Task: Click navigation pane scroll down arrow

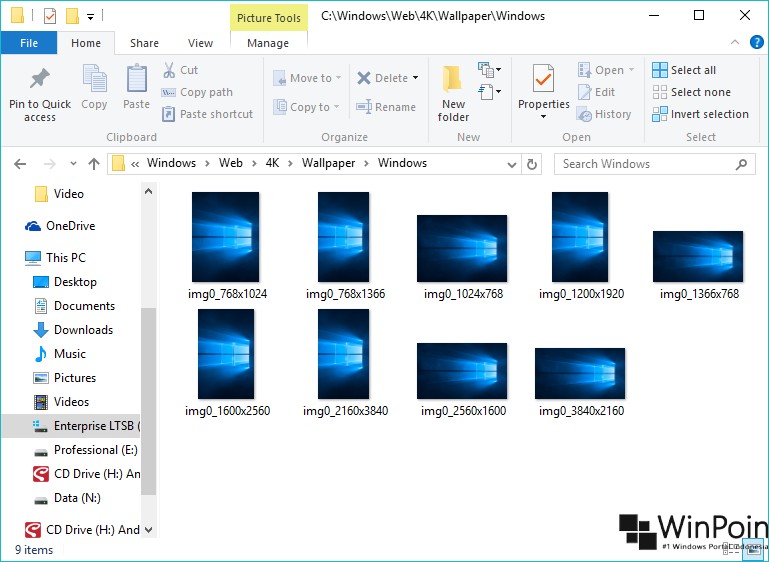Action: coord(148,530)
